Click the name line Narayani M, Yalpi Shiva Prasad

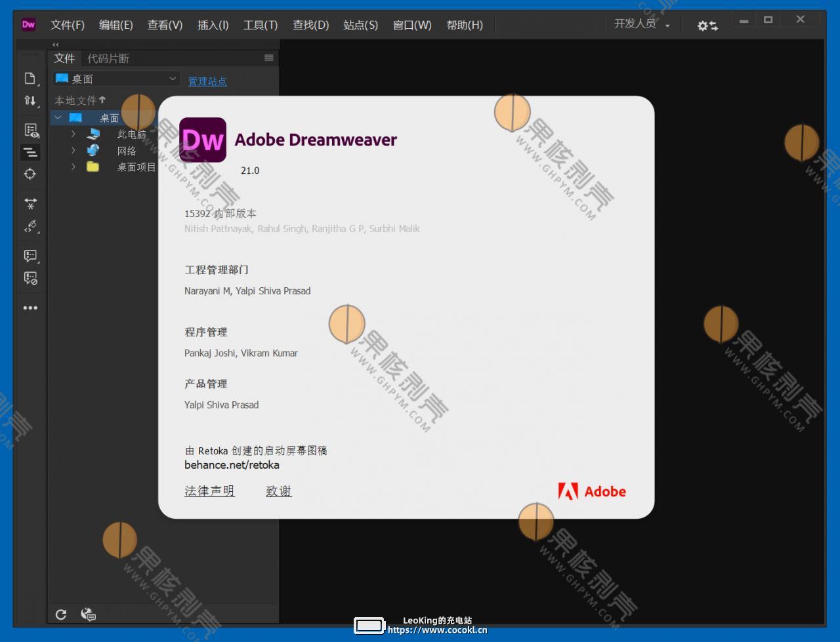pyautogui.click(x=247, y=291)
